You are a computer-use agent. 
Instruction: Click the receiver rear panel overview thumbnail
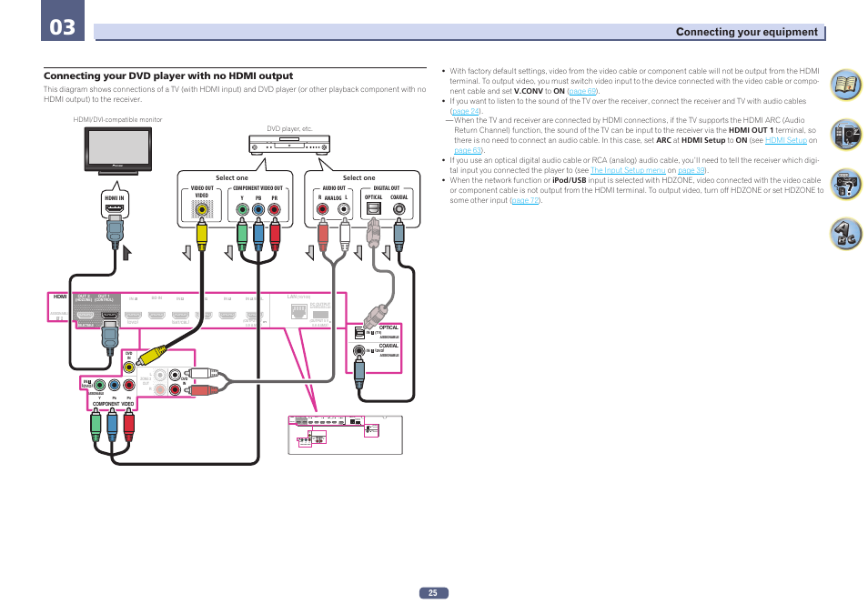(x=346, y=435)
